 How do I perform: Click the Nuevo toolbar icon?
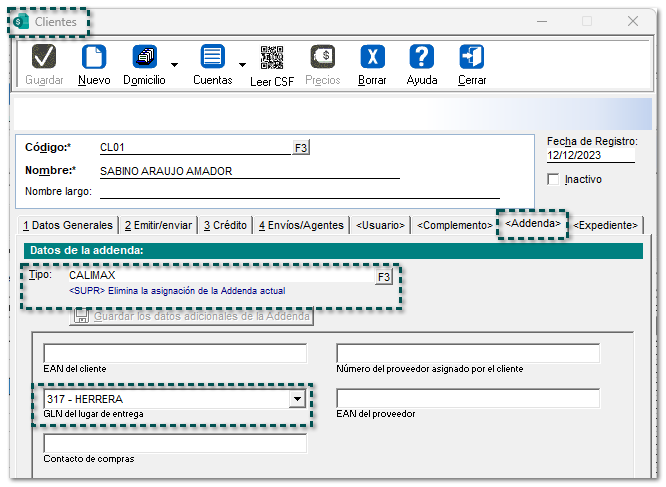94,57
